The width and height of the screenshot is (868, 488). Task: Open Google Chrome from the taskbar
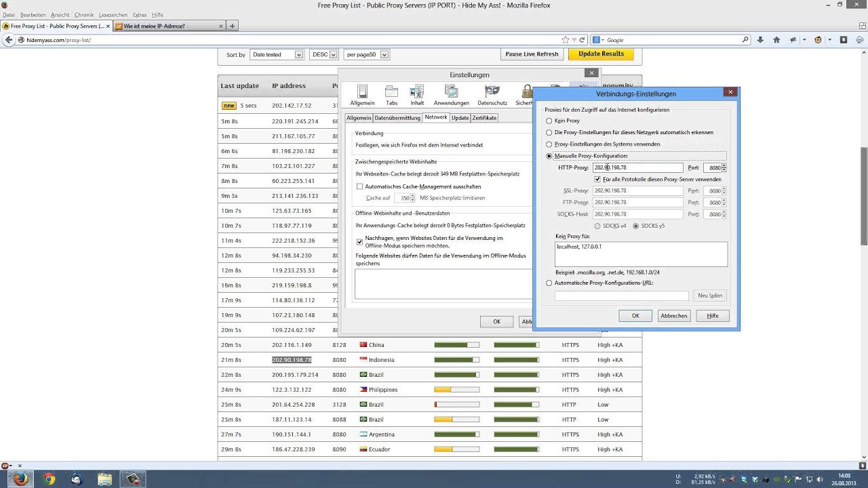coord(49,479)
